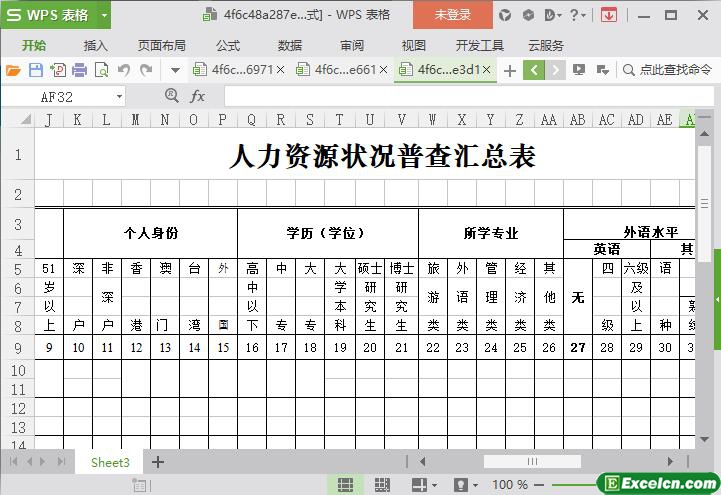Click the zoom out minus button

coord(539,485)
